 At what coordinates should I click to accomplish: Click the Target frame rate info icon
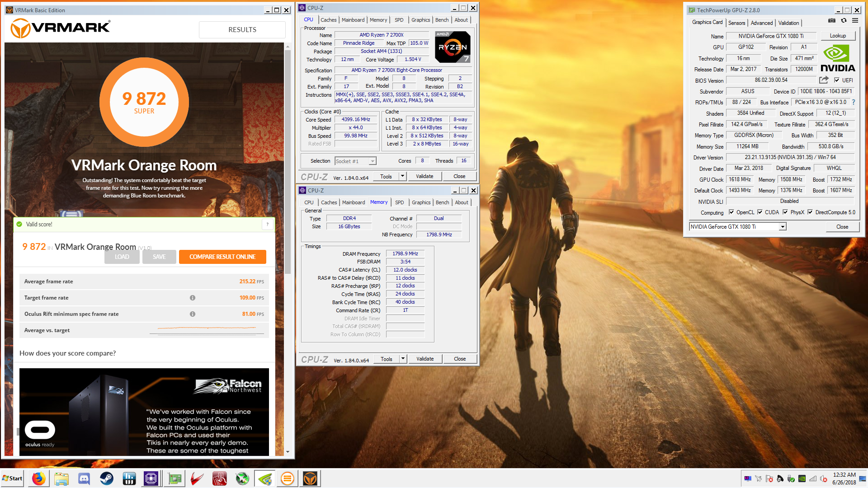[193, 298]
